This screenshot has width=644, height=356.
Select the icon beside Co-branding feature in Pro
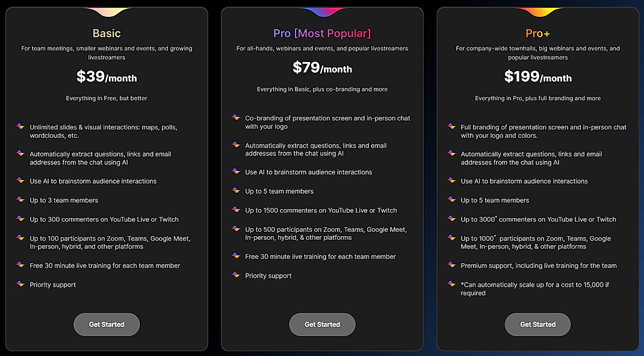[x=235, y=118]
